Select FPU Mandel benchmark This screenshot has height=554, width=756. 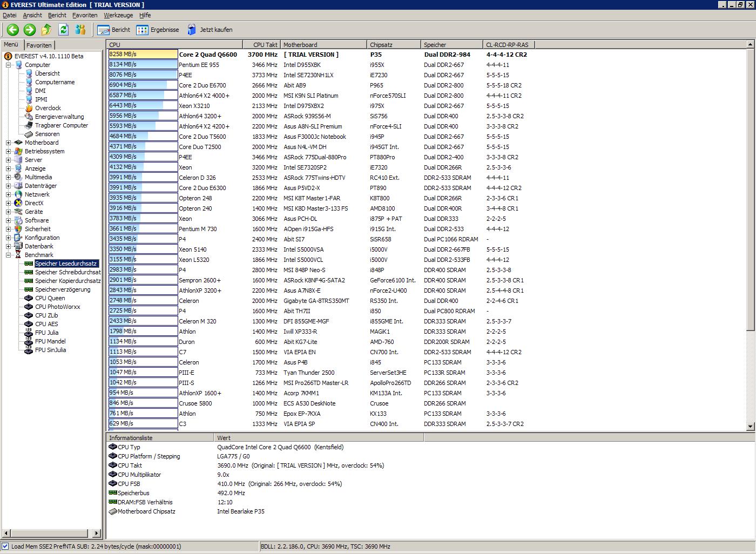50,341
